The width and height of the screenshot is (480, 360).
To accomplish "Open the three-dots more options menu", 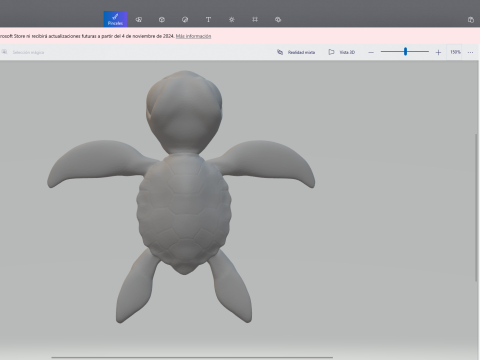I will pos(470,52).
